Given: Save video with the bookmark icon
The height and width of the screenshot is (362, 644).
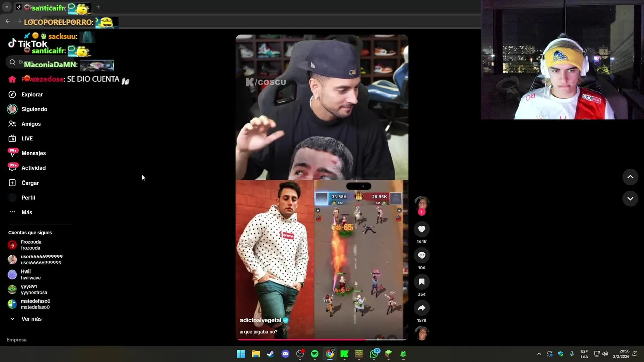Looking at the screenshot, I should pyautogui.click(x=422, y=282).
